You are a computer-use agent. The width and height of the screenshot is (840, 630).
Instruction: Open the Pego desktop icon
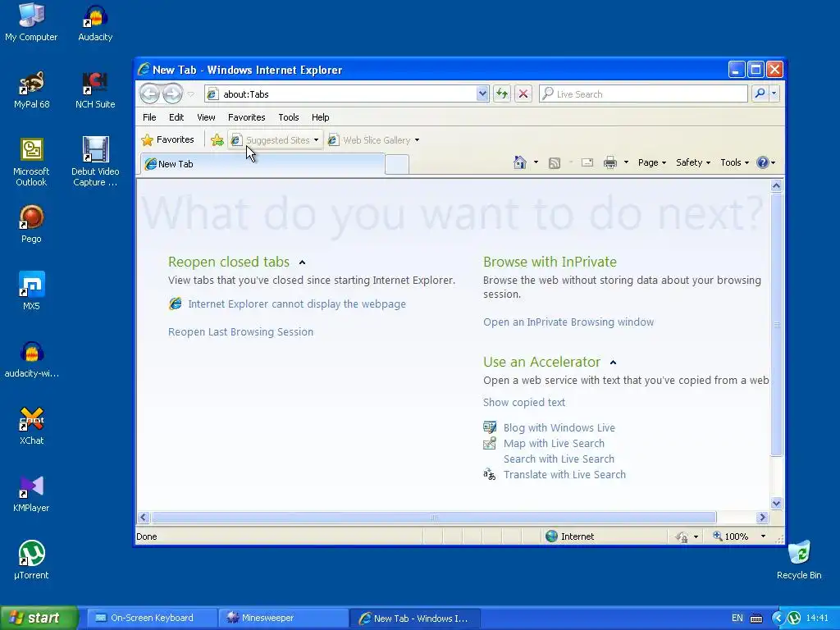(x=31, y=225)
